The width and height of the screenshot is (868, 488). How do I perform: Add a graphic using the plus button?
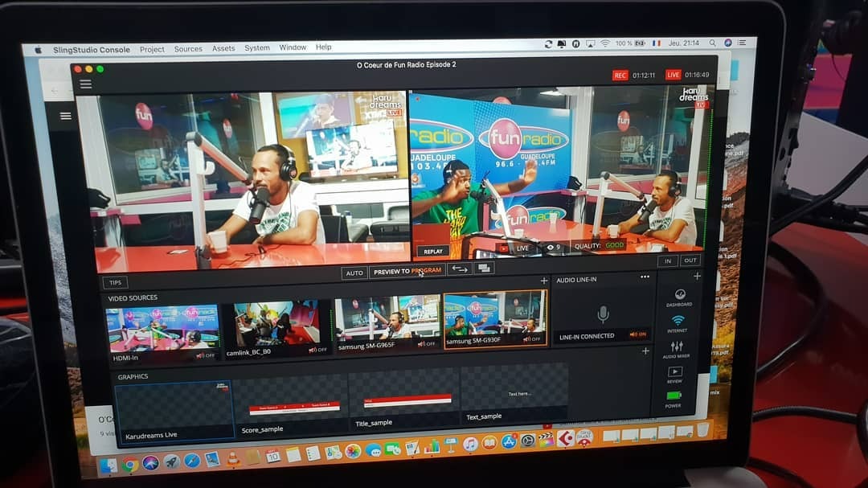tap(645, 351)
